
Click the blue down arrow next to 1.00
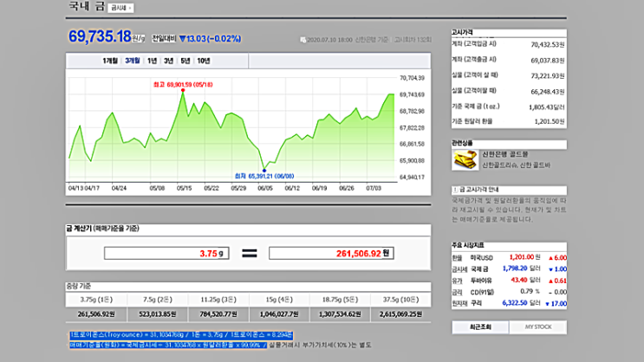click(550, 269)
